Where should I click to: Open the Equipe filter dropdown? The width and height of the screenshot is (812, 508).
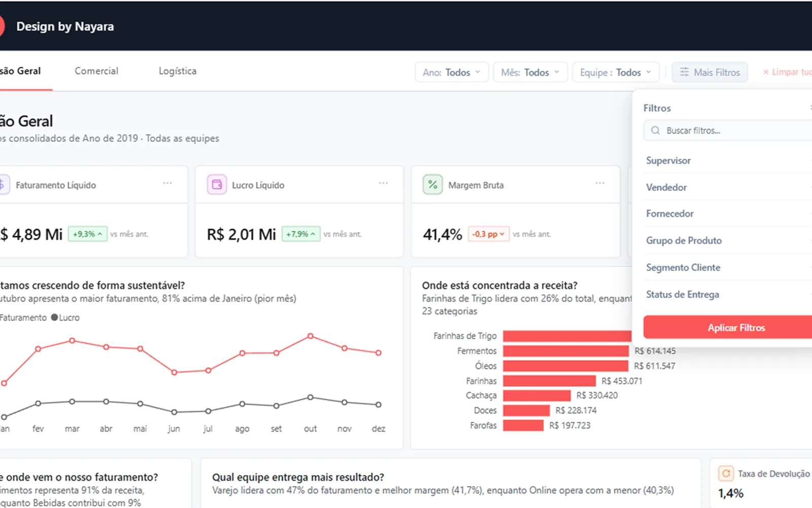pos(616,72)
